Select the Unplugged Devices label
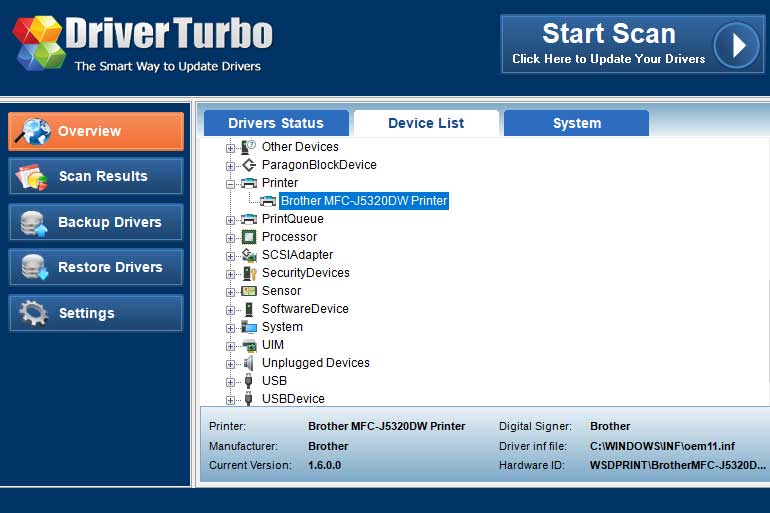This screenshot has height=513, width=770. pyautogui.click(x=316, y=363)
